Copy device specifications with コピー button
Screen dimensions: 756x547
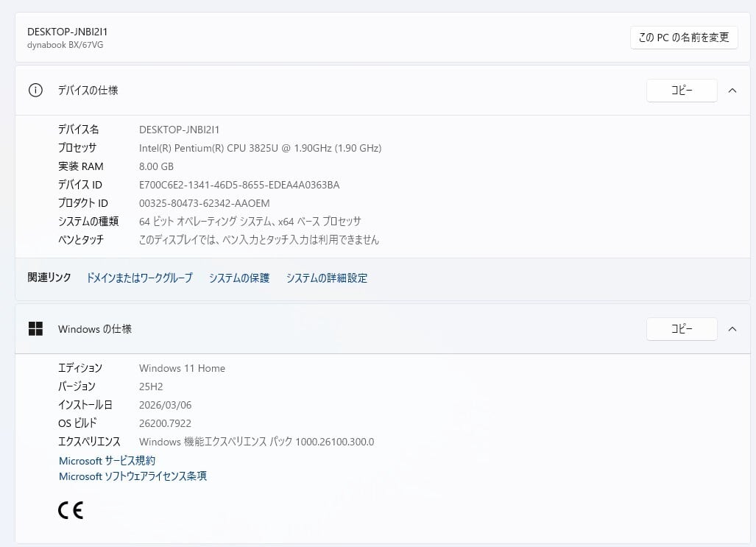[682, 91]
